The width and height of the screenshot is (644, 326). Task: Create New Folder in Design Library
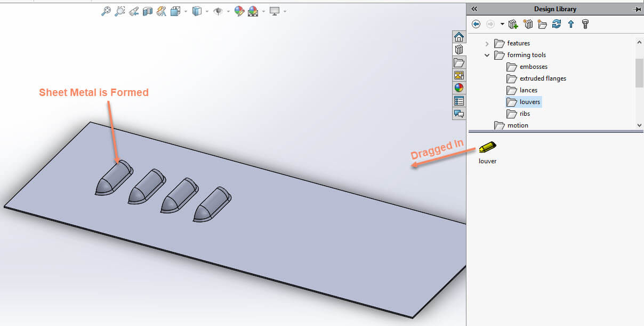543,24
